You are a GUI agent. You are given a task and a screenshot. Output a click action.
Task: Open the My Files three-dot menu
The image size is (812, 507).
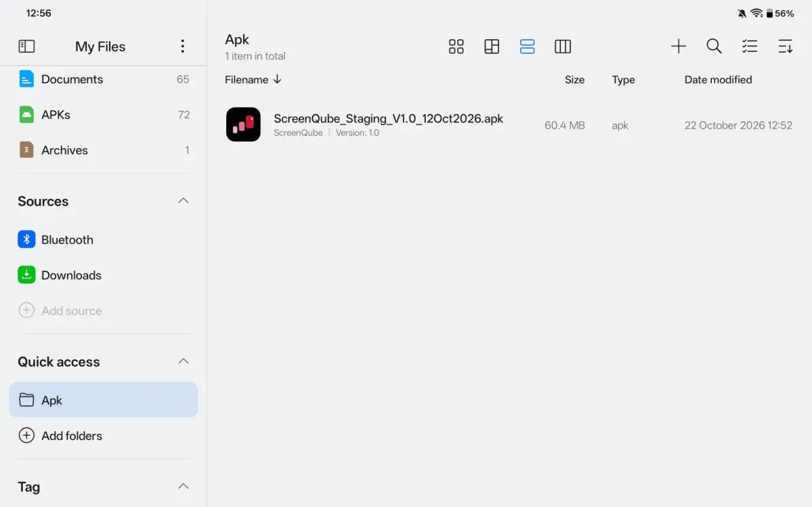(x=182, y=46)
